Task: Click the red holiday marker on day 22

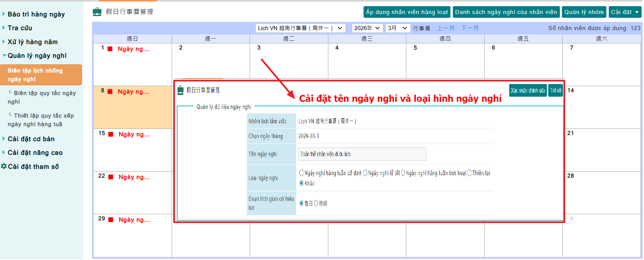Action: [111, 177]
